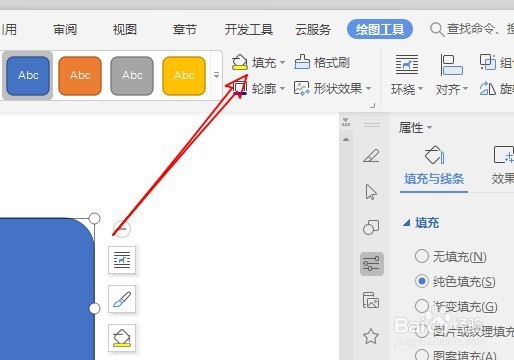Click the top-right resize handle of shape
Image resolution: width=514 pixels, height=360 pixels.
(95, 218)
